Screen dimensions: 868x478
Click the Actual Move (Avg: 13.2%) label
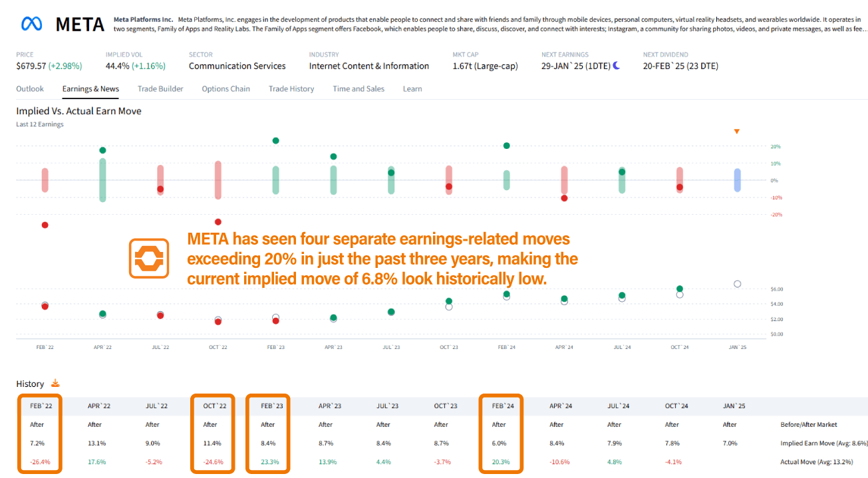pyautogui.click(x=817, y=461)
